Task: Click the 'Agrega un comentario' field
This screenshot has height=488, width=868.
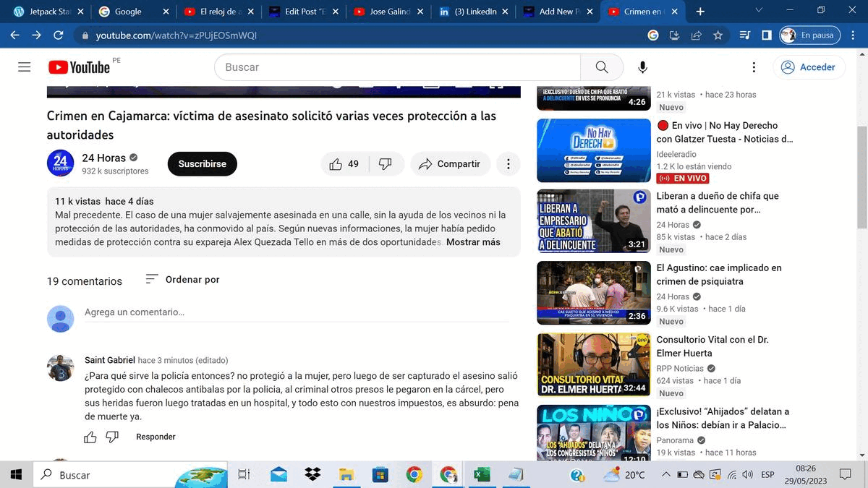Action: [x=217, y=312]
